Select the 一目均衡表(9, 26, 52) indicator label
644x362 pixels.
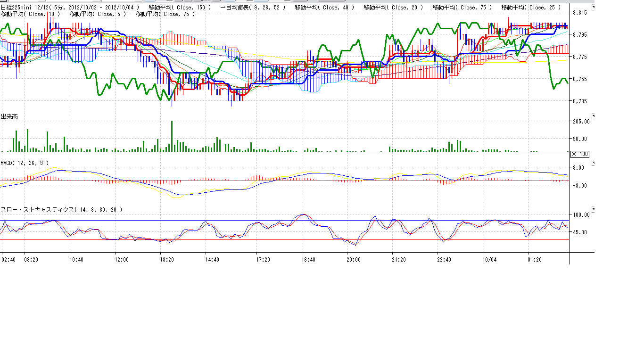tap(253, 8)
